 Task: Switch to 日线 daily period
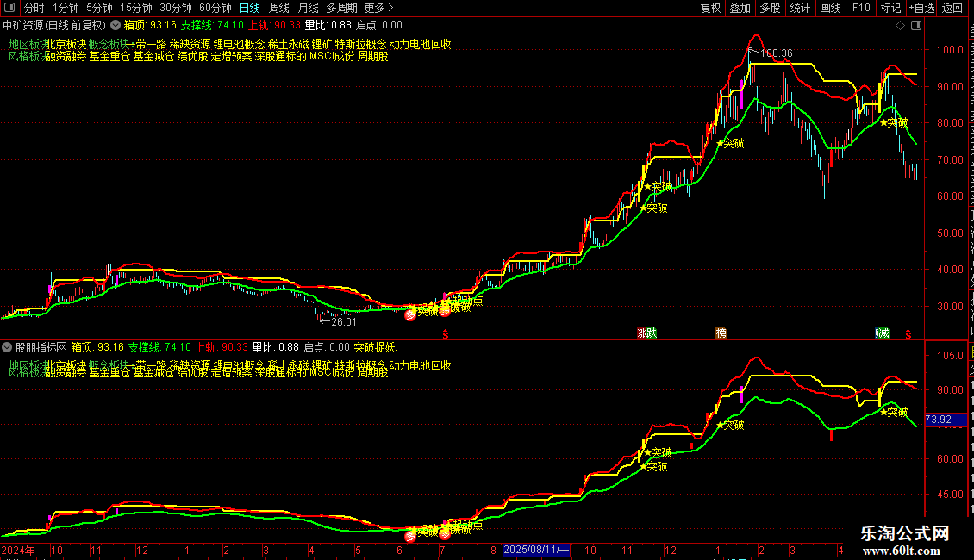coord(250,8)
